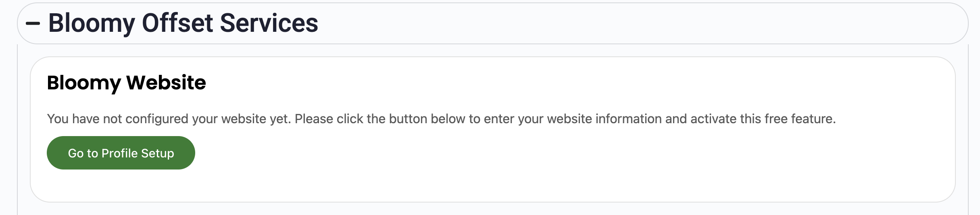Select the "Bloomy Website" card heading

[x=126, y=83]
